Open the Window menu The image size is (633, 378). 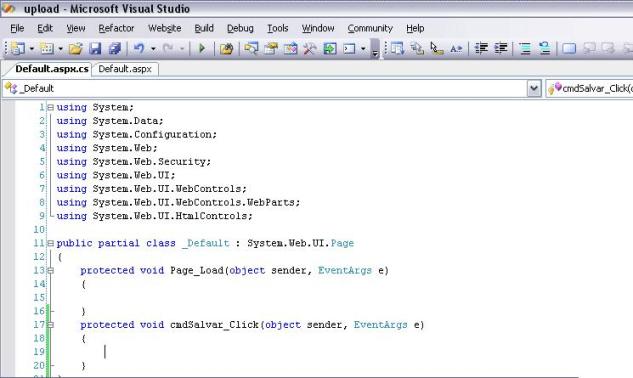pyautogui.click(x=318, y=28)
